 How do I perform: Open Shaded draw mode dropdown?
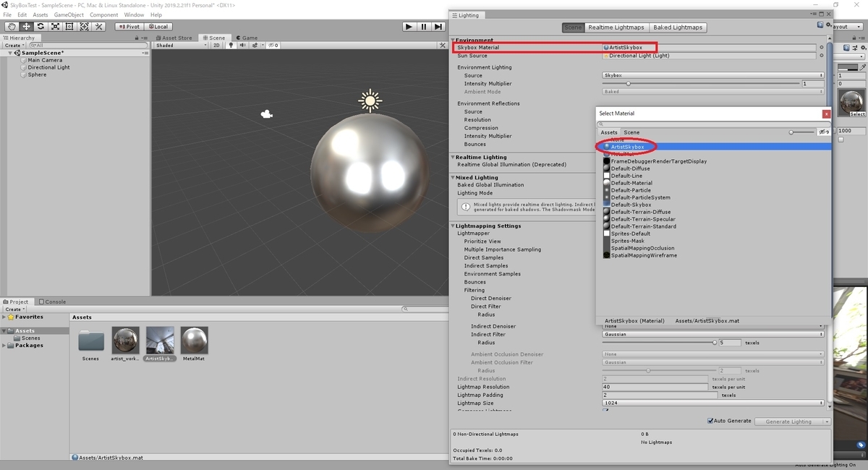coord(182,46)
